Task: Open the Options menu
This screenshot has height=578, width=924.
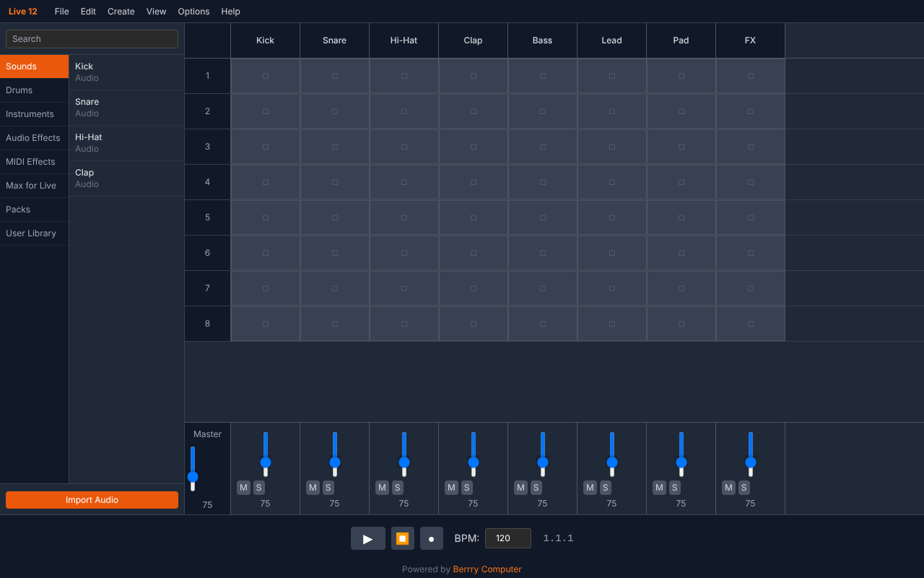Action: pos(193,11)
